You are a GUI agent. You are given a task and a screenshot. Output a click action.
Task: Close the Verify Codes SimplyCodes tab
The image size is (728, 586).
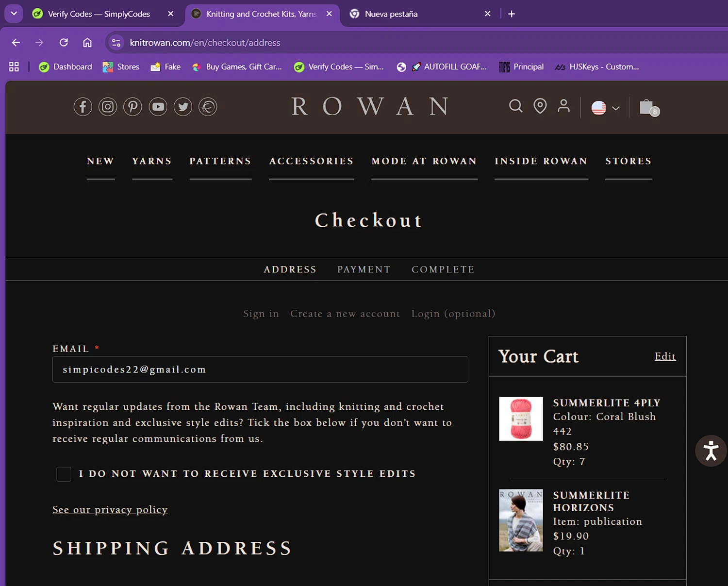coord(171,14)
